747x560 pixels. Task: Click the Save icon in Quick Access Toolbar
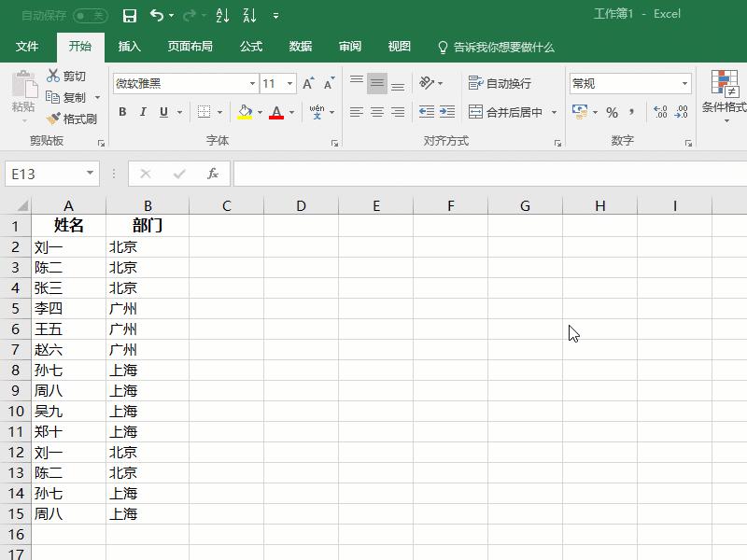129,15
